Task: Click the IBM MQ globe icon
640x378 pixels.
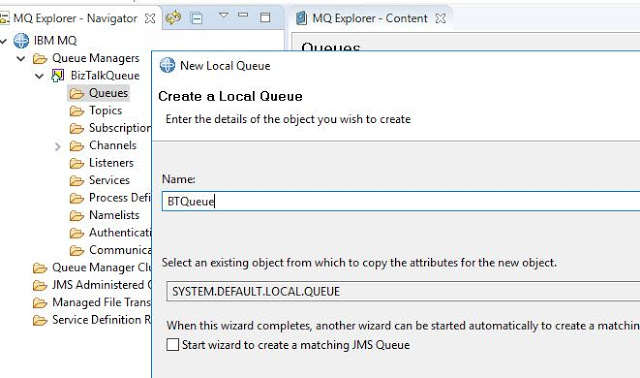Action: [21, 41]
